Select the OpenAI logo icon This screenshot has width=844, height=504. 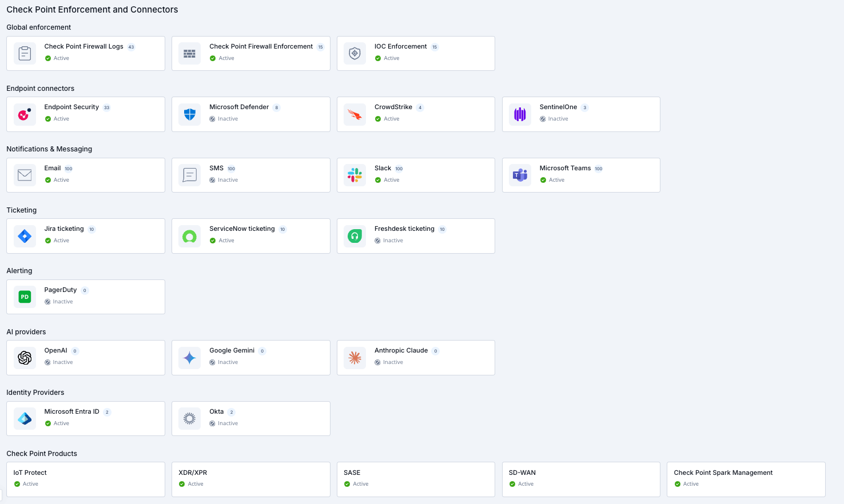(25, 358)
